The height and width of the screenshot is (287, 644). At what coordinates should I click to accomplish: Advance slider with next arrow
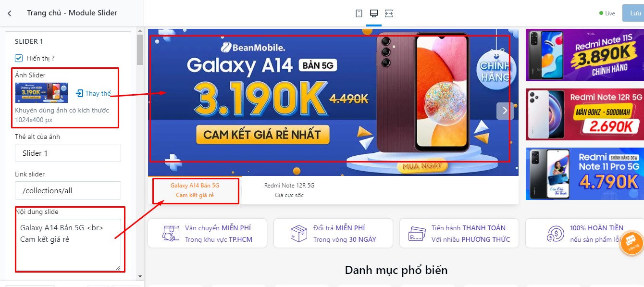tap(505, 111)
